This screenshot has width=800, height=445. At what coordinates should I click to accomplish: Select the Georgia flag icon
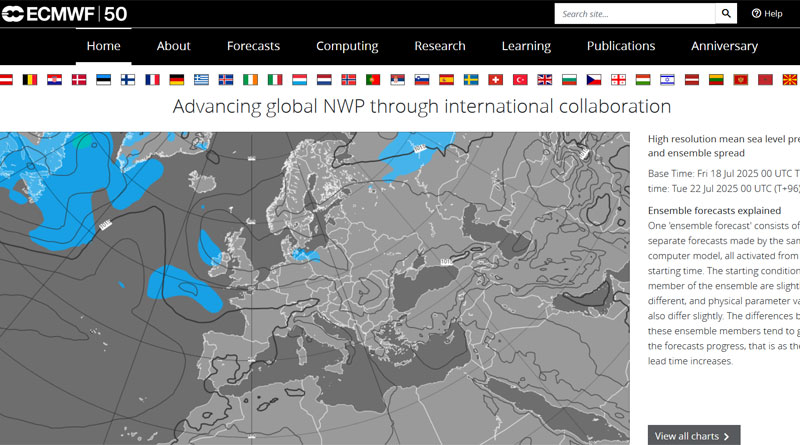coord(617,80)
